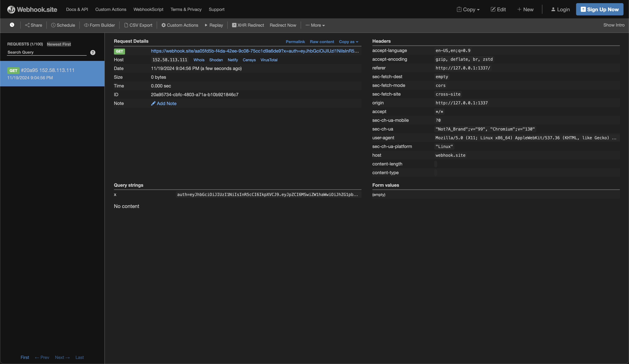Open Custom Actions from the toolbar
The height and width of the screenshot is (364, 629).
coord(179,25)
